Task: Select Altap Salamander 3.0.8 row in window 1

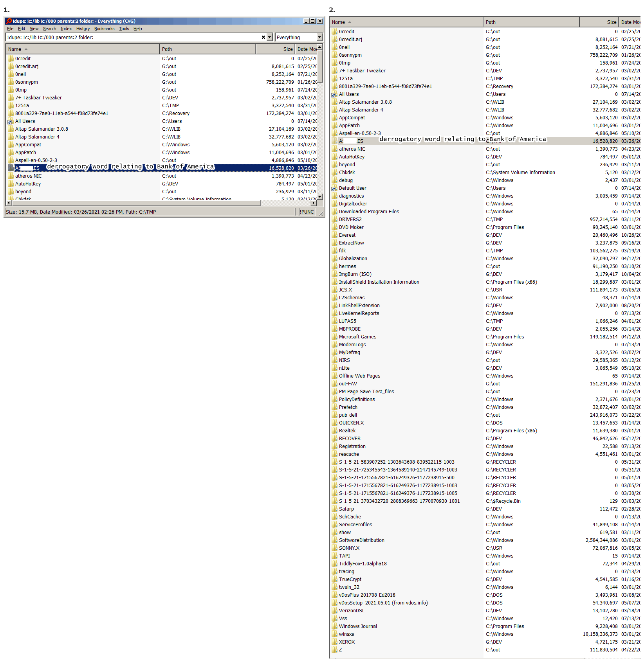Action: [x=161, y=129]
